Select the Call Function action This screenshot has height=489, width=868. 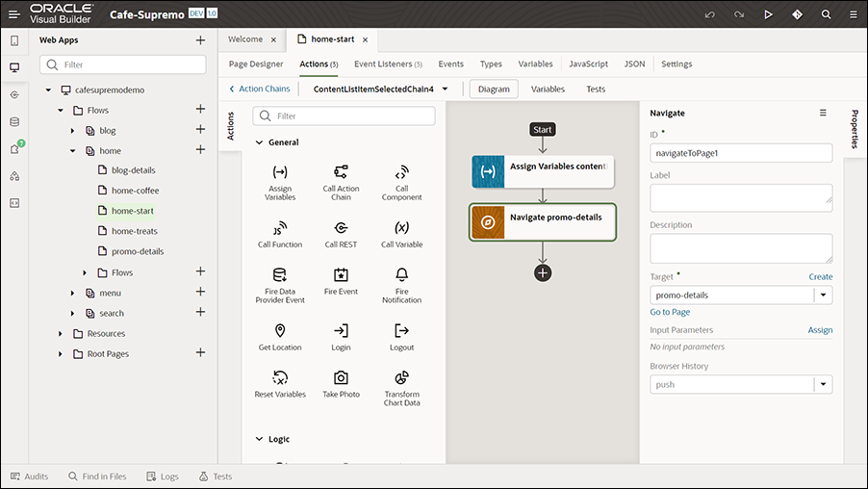tap(280, 235)
